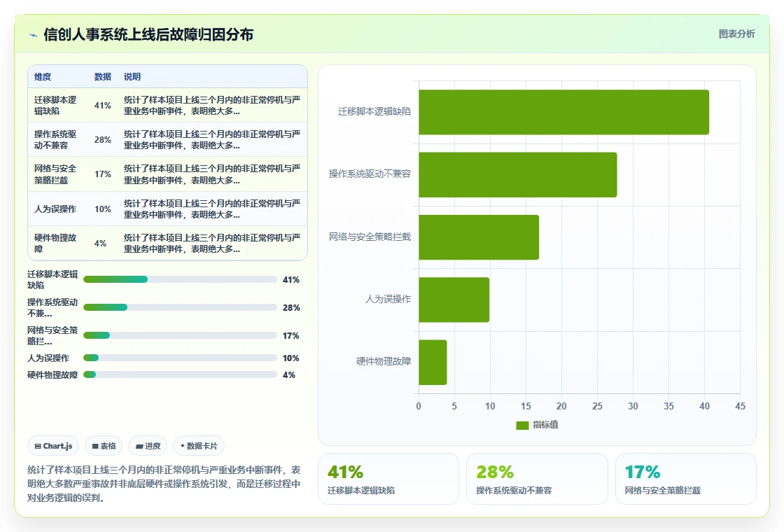Click the description text in 硬件物理故障 table row

point(212,244)
